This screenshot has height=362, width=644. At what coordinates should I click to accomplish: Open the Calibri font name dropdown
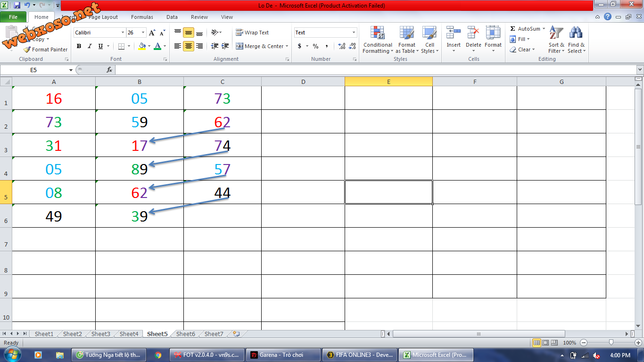click(x=123, y=33)
